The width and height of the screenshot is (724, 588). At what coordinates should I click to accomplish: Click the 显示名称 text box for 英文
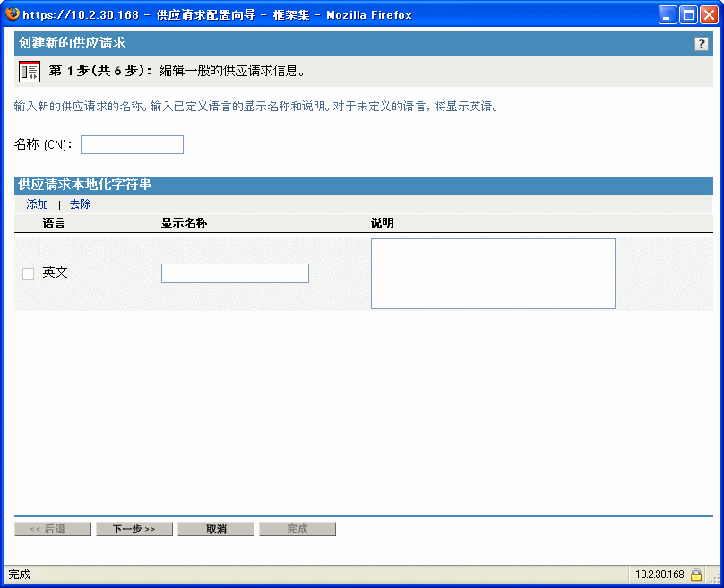tap(235, 273)
